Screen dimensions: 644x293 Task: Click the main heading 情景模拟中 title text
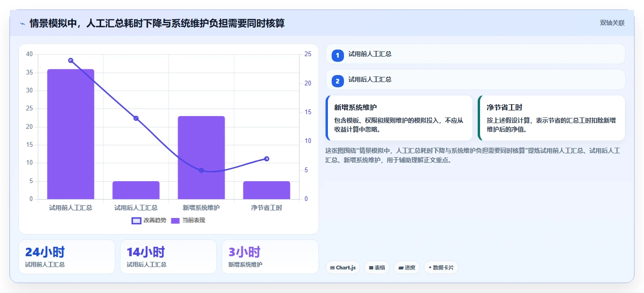tap(157, 23)
